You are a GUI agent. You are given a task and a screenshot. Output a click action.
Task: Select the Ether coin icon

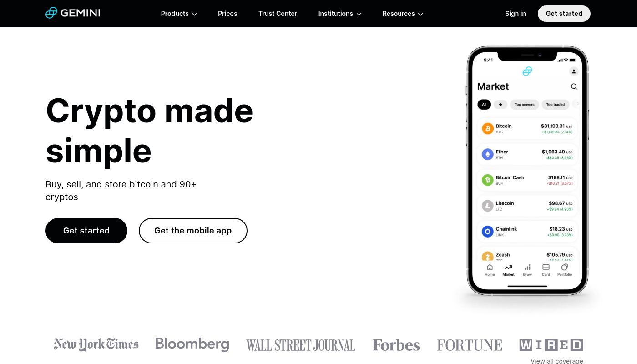(488, 154)
